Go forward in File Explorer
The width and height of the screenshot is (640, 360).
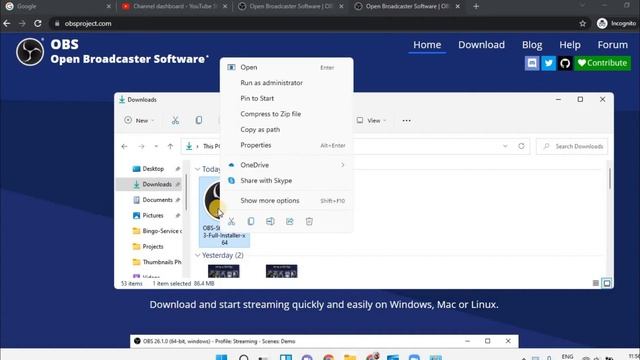click(141, 146)
